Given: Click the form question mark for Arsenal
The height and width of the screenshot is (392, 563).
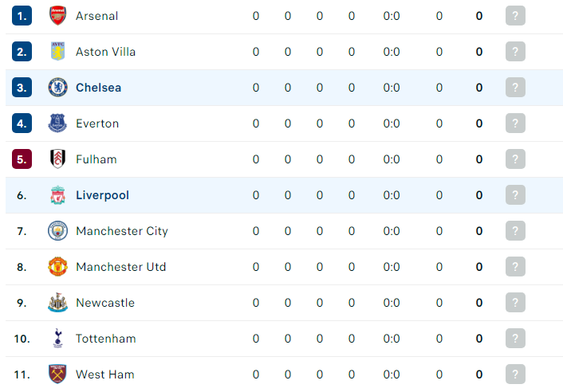Looking at the screenshot, I should point(515,15).
